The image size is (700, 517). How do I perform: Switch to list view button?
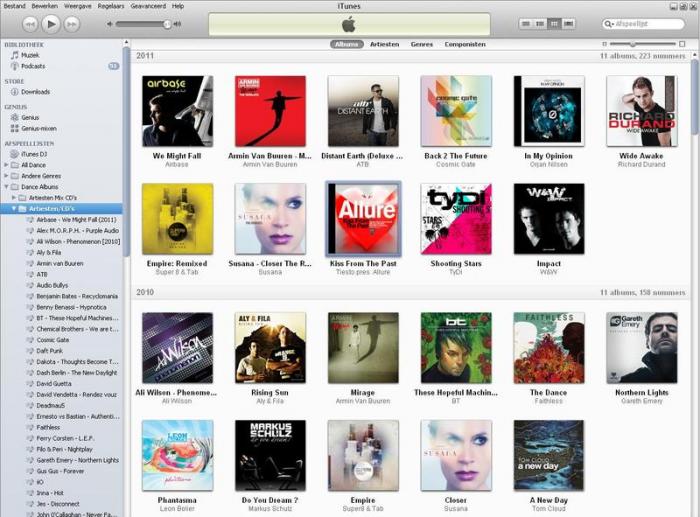click(526, 24)
